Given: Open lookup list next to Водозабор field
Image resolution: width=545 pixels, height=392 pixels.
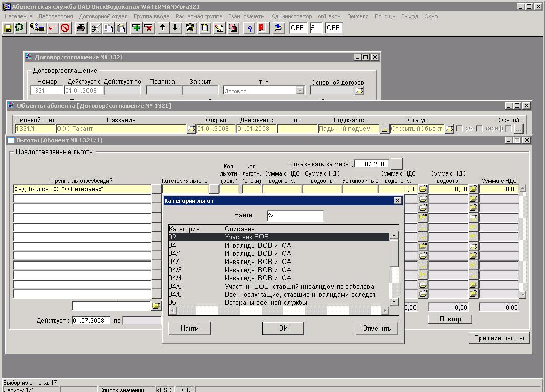Looking at the screenshot, I should [384, 129].
